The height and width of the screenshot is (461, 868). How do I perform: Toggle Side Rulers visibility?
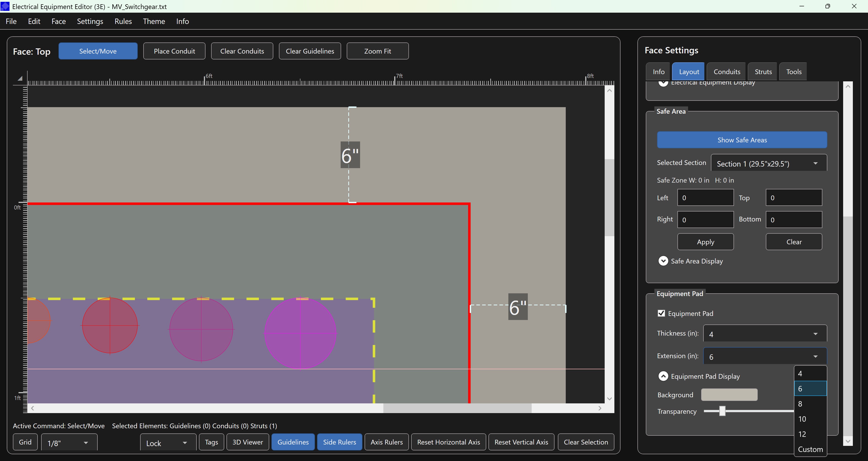pyautogui.click(x=339, y=442)
